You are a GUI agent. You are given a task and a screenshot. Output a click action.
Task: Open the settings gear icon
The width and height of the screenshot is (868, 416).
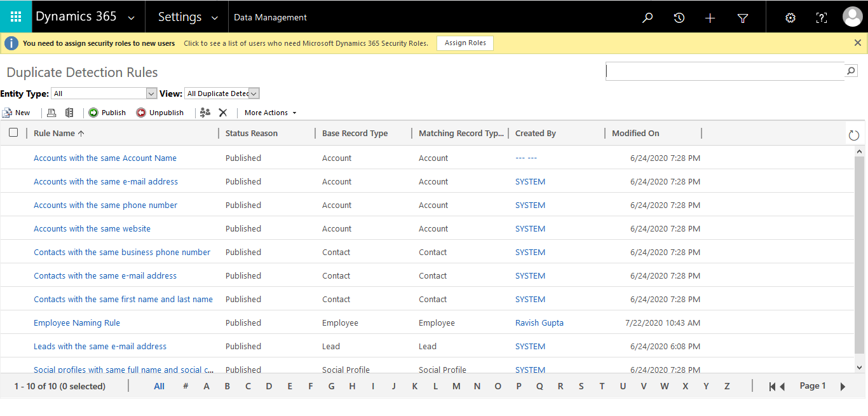tap(790, 18)
